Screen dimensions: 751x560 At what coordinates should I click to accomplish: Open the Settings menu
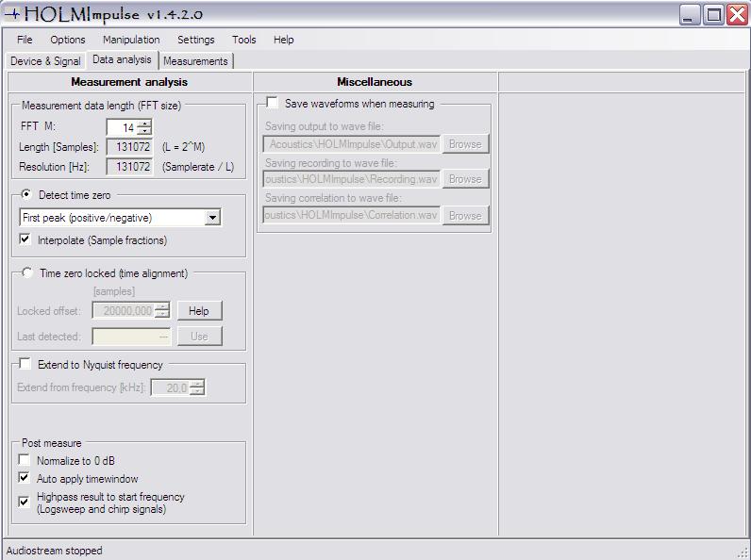196,40
